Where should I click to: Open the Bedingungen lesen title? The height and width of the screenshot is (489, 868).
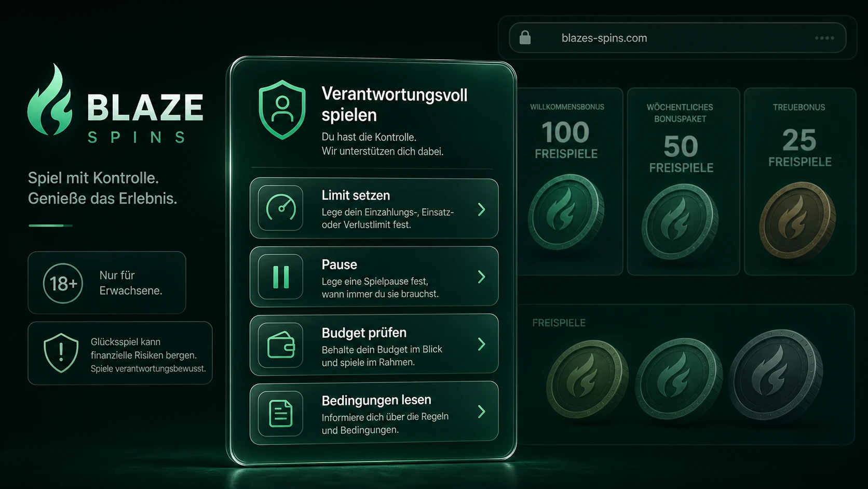click(376, 400)
